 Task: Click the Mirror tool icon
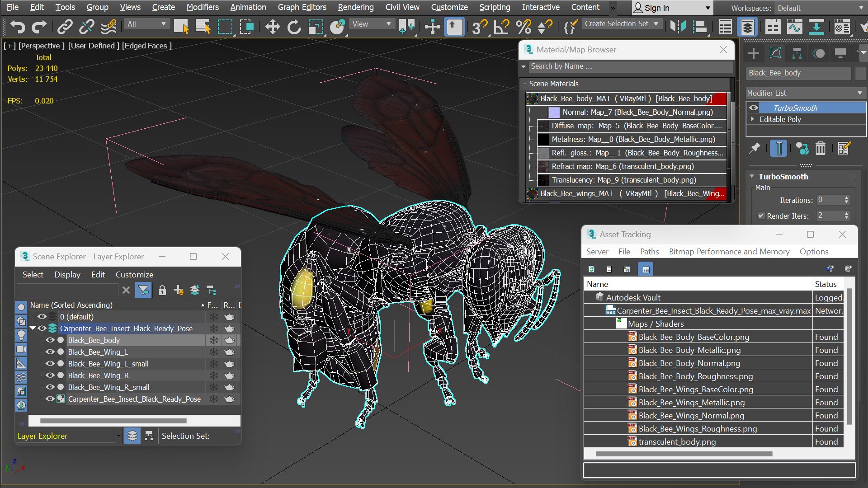(x=678, y=27)
